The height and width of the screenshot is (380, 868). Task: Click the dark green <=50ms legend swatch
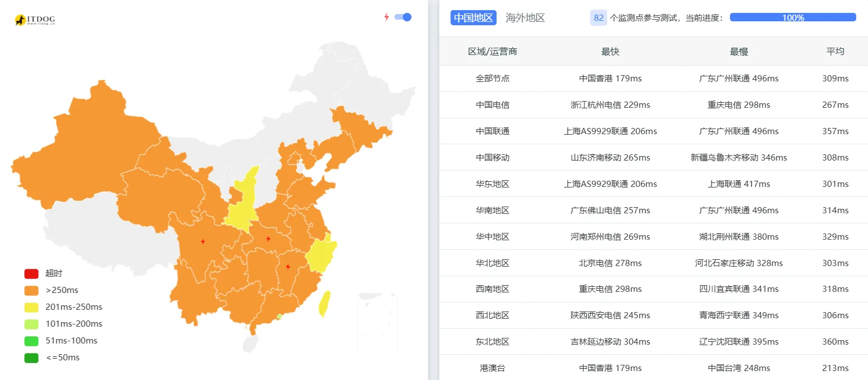click(31, 358)
